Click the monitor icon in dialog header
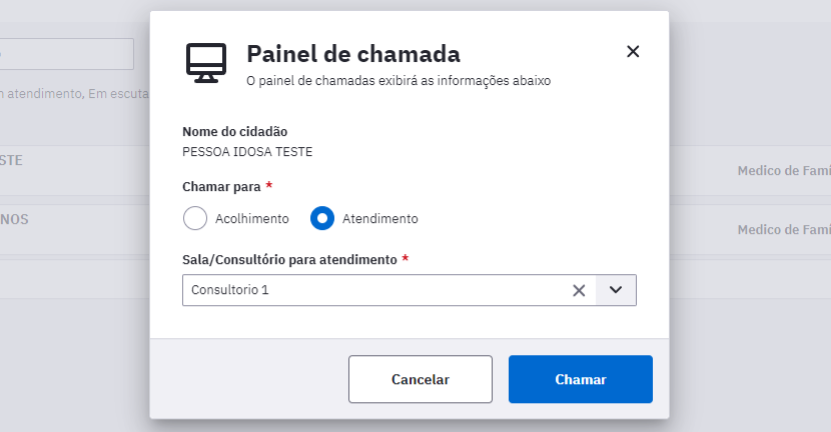Image resolution: width=831 pixels, height=432 pixels. [x=206, y=63]
